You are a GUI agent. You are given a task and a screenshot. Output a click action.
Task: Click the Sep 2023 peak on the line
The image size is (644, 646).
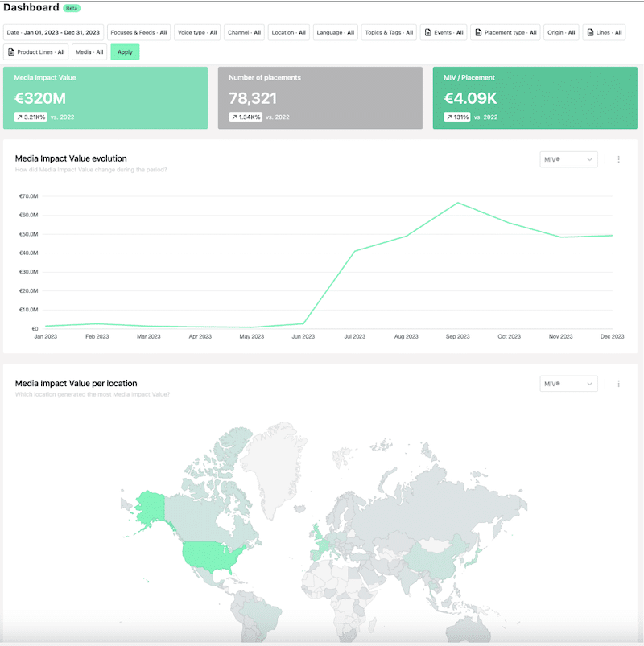(458, 203)
